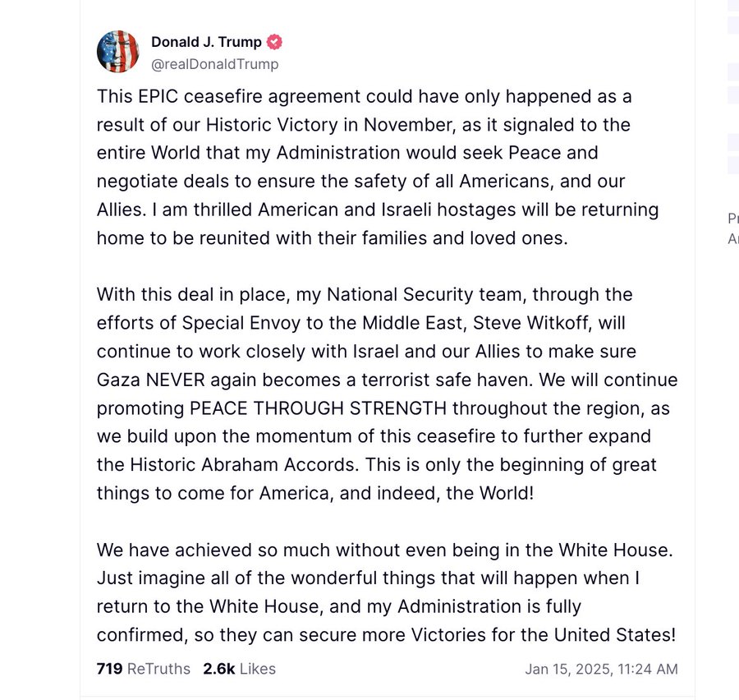Click the phrase PEACE THROUGH STRENGTH
The width and height of the screenshot is (739, 700).
point(319,408)
